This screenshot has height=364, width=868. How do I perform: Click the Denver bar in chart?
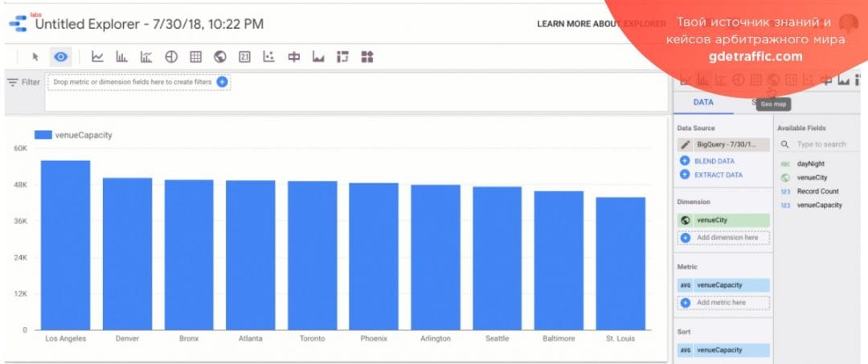coord(127,254)
